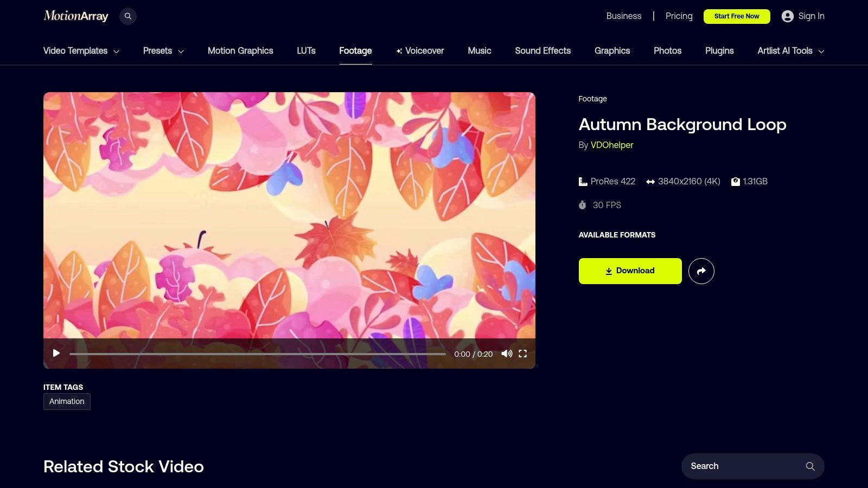Image resolution: width=868 pixels, height=488 pixels.
Task: Click the download arrow icon in Download button
Action: [x=609, y=271]
